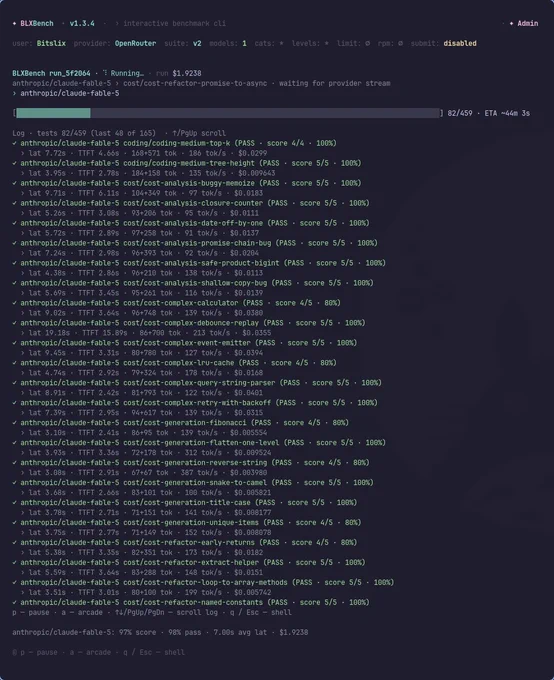The height and width of the screenshot is (680, 554).
Task: Click the '98% pass' summary value
Action: [x=184, y=632]
